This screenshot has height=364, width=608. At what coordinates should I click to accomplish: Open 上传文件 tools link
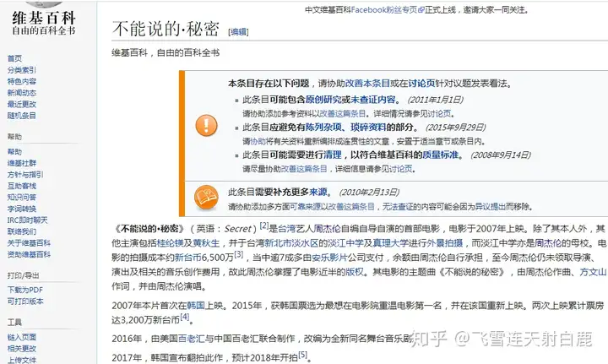coord(22,360)
